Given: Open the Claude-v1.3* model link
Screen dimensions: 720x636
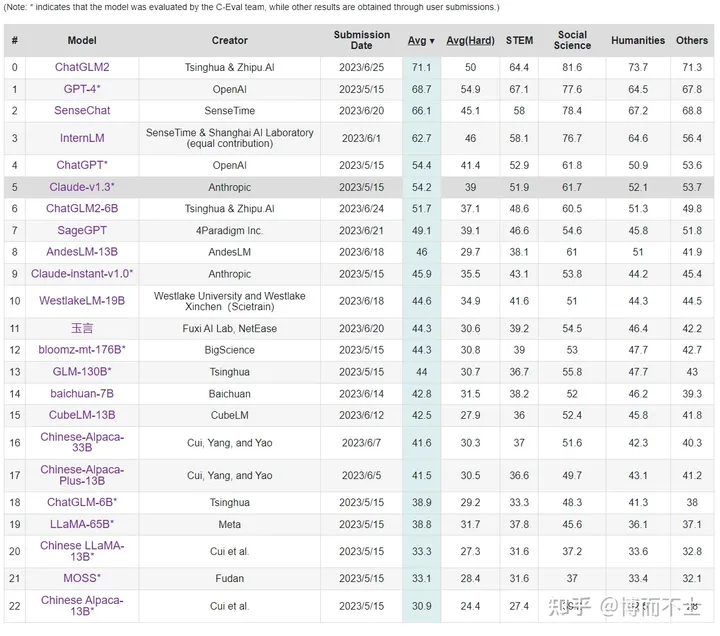Looking at the screenshot, I should point(82,187).
